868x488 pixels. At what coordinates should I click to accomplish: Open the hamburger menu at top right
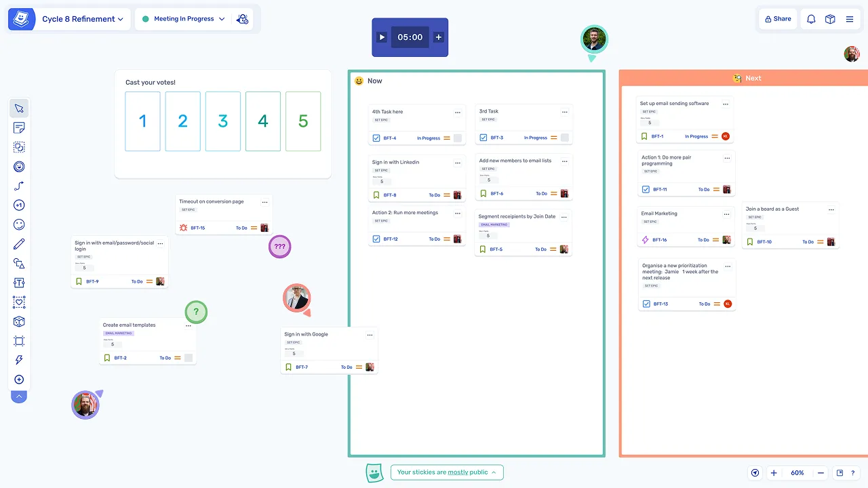[x=850, y=19]
